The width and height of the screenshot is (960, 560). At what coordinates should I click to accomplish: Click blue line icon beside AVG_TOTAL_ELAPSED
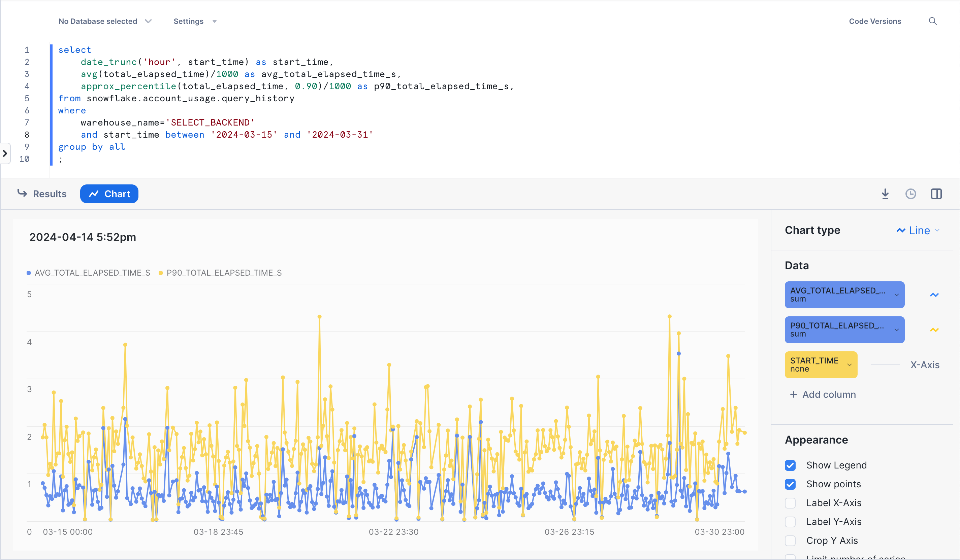point(934,295)
